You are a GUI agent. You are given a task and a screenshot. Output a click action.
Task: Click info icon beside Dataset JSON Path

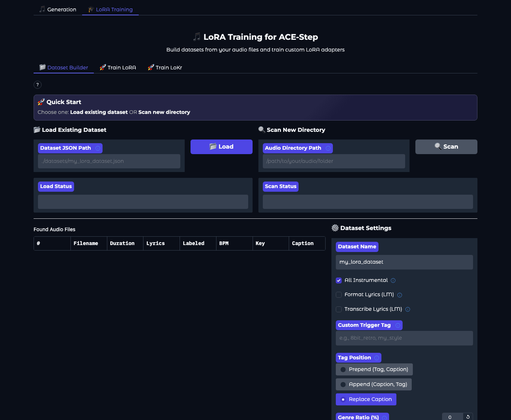pos(98,148)
